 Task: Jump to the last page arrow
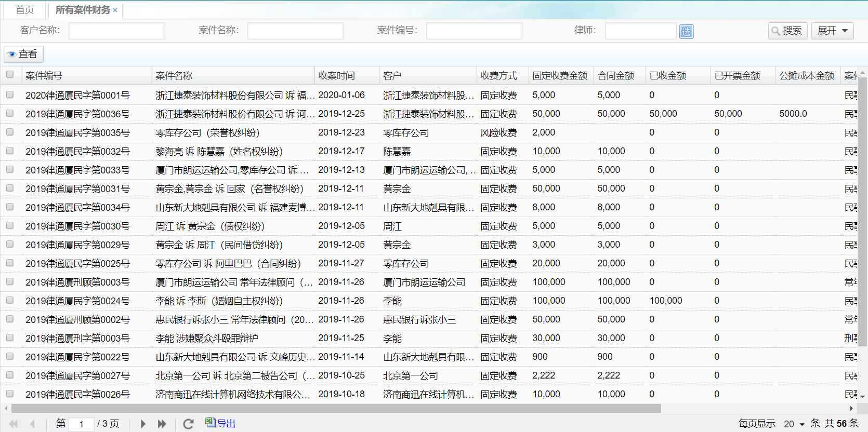click(162, 424)
